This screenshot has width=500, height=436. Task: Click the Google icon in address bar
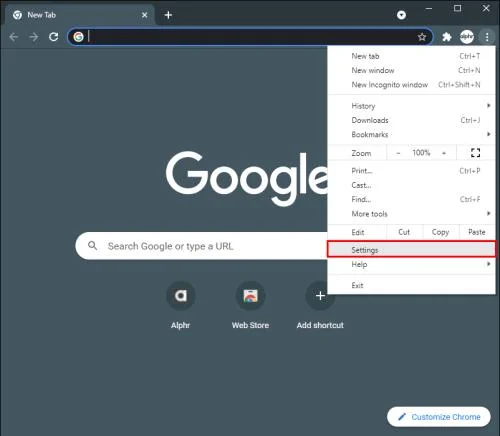pos(78,37)
